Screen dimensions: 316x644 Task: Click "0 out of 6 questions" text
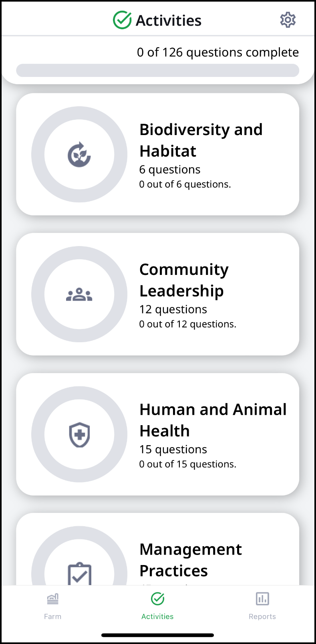click(185, 184)
